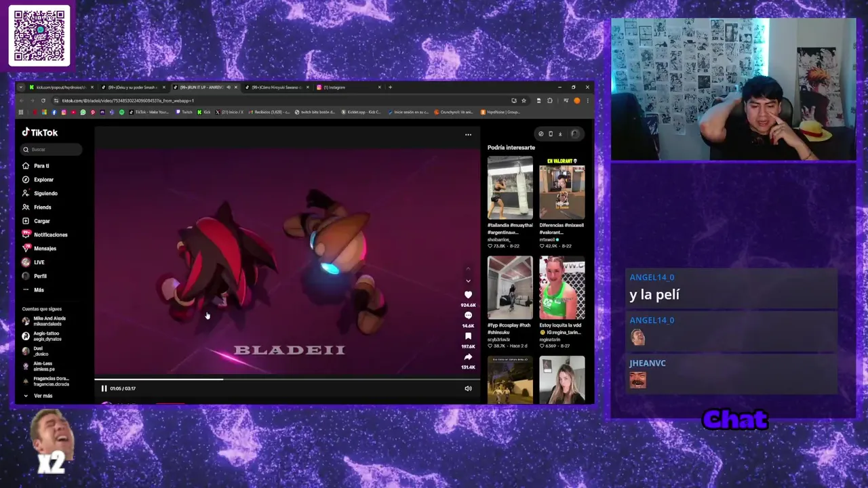The width and height of the screenshot is (868, 488).
Task: Switch to the Instagram browser tab
Action: click(x=349, y=87)
